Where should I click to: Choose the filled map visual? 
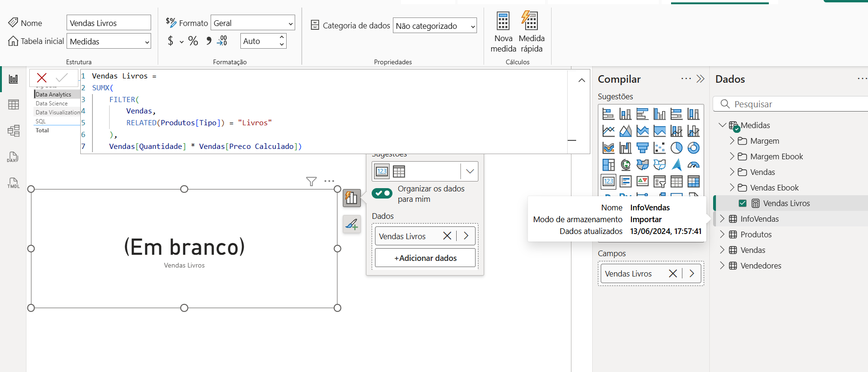[642, 165]
